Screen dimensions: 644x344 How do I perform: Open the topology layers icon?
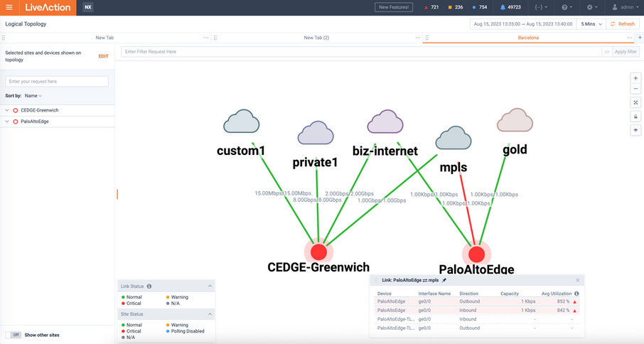pos(635,130)
